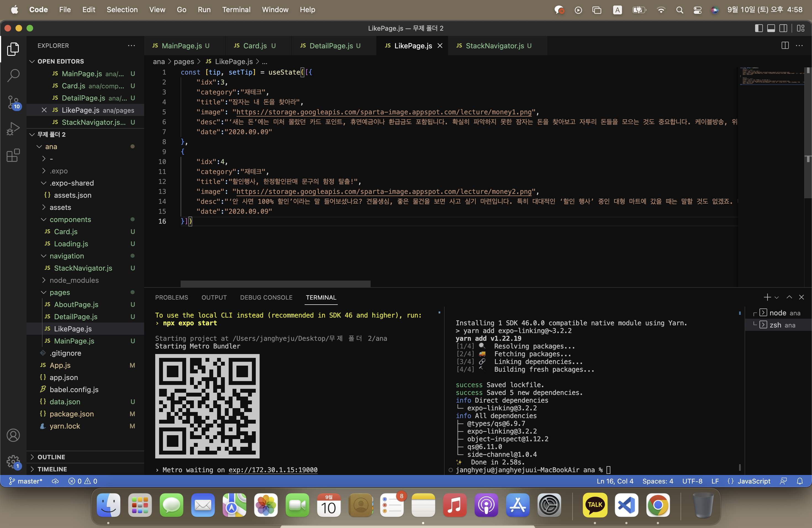Click the notifications bell in status bar
The height and width of the screenshot is (528, 812).
(799, 481)
